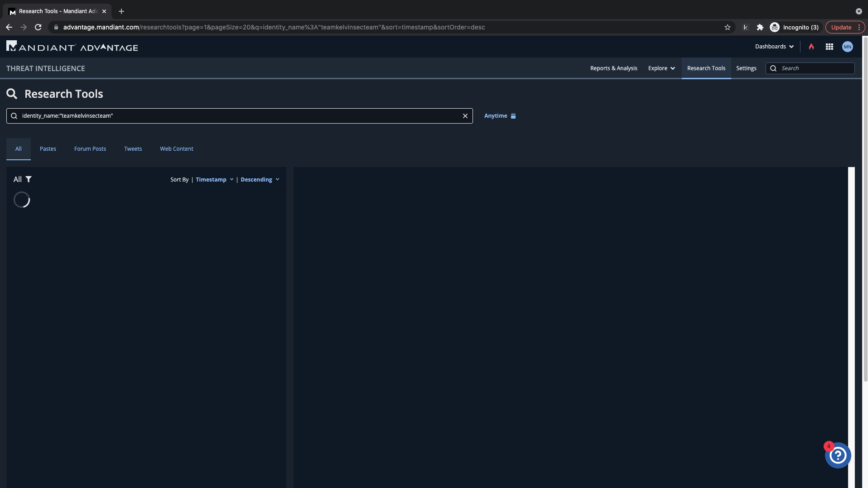Reload the page in the browser
Viewport: 868px width, 488px height.
click(x=38, y=27)
